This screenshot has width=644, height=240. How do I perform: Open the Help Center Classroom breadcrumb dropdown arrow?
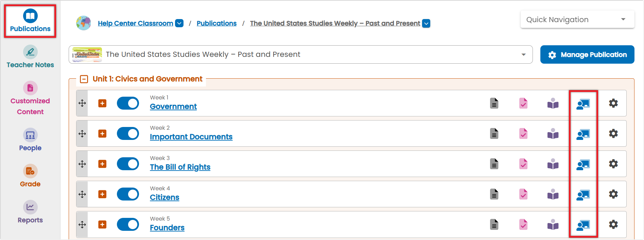[179, 23]
